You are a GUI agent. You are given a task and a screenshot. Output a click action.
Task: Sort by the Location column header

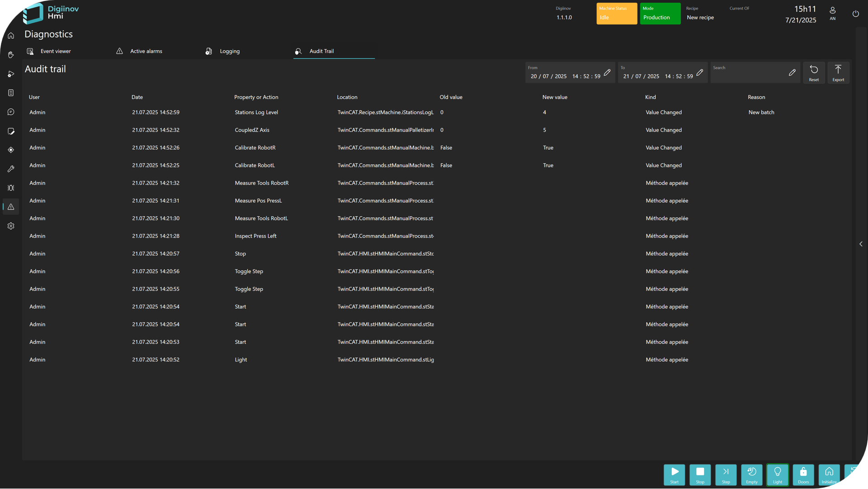point(347,97)
